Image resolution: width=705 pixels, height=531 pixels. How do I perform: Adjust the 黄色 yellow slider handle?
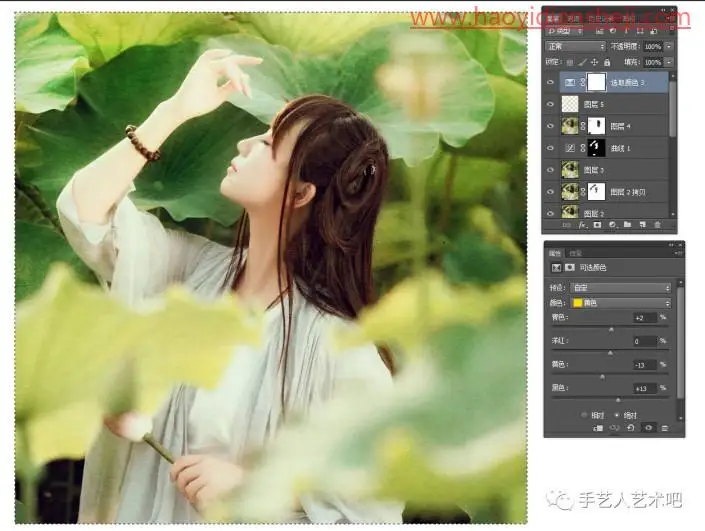tap(602, 376)
